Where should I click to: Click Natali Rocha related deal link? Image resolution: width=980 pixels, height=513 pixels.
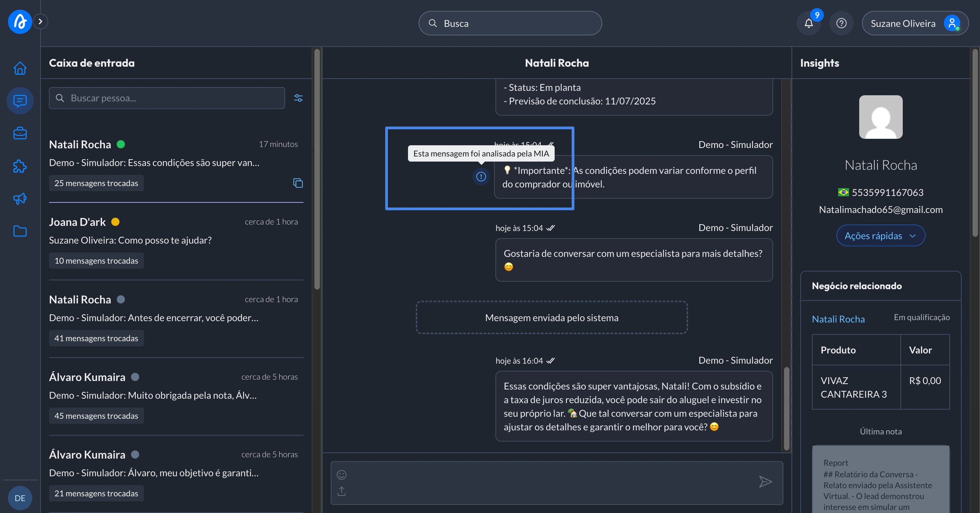coord(838,319)
